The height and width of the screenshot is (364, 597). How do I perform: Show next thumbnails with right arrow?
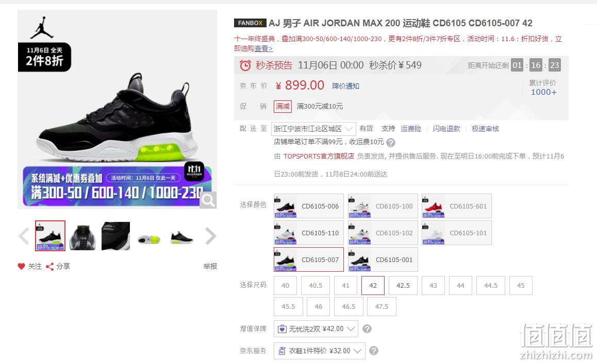pyautogui.click(x=210, y=236)
